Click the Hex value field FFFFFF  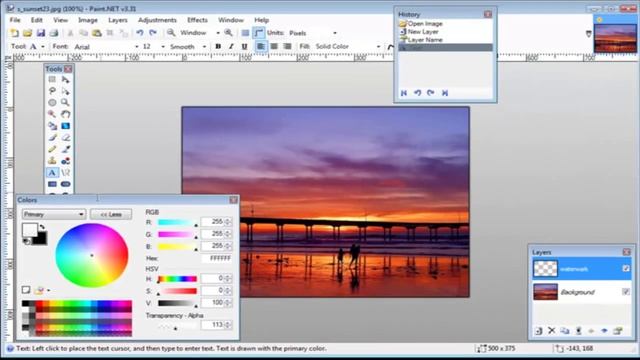pyautogui.click(x=217, y=258)
